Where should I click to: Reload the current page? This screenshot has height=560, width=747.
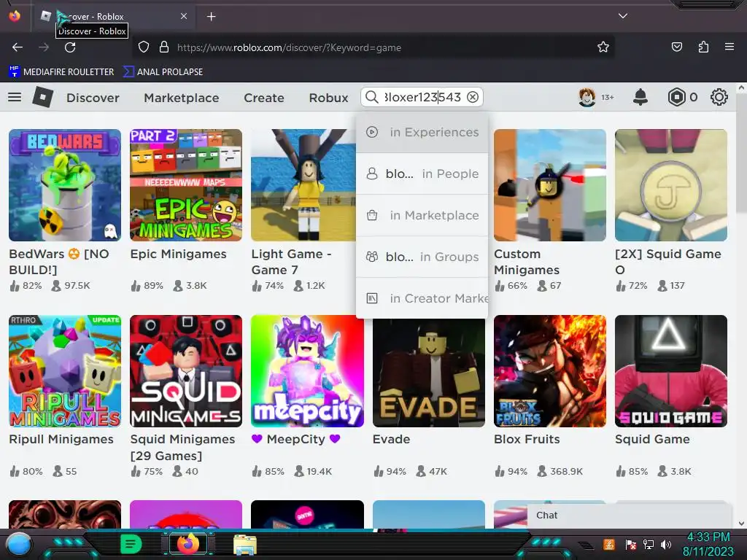point(70,47)
